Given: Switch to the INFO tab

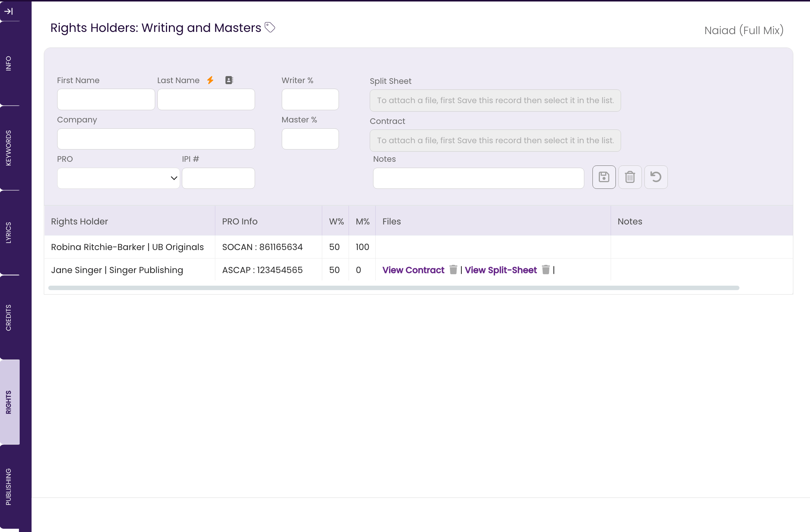Looking at the screenshot, I should tap(9, 63).
